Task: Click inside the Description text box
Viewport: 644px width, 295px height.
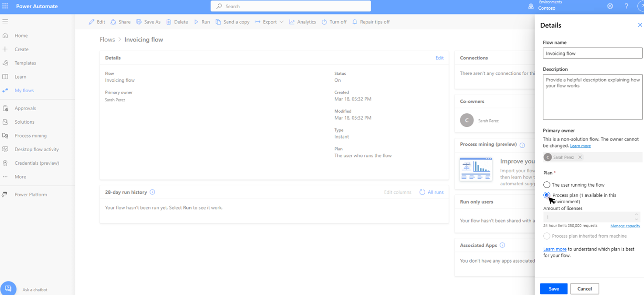Action: [x=592, y=97]
